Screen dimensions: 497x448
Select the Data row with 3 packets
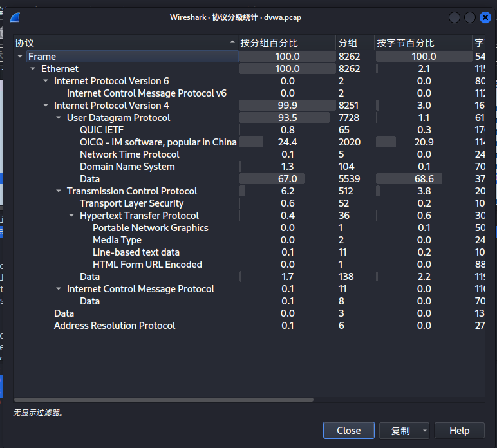click(x=249, y=313)
